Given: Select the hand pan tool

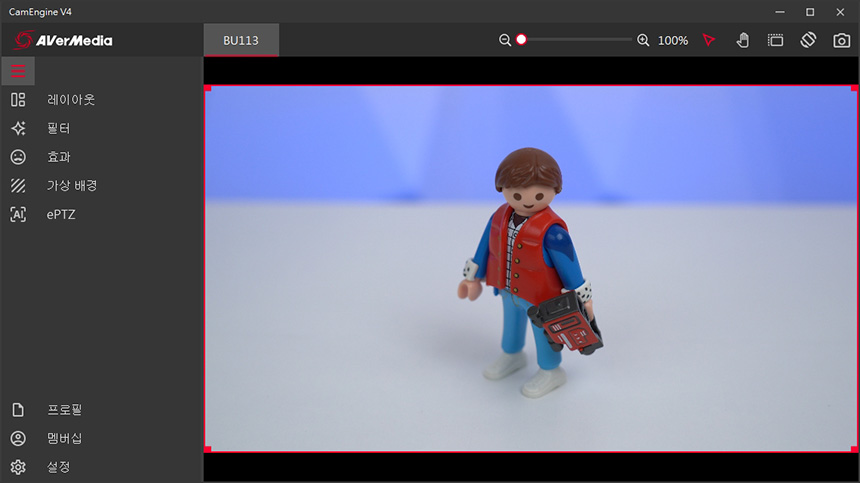Looking at the screenshot, I should 743,40.
